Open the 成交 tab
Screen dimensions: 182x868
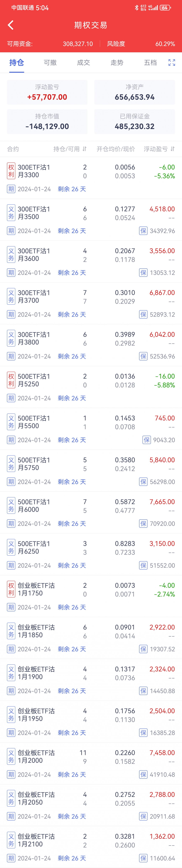click(83, 62)
